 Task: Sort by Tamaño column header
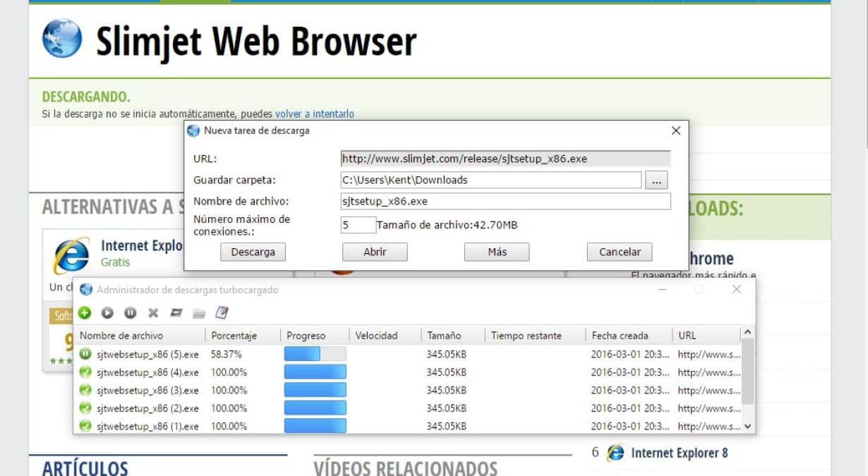pyautogui.click(x=453, y=336)
